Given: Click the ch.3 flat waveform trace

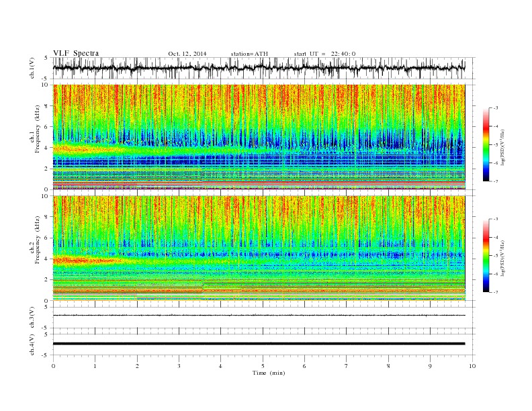Looking at the screenshot, I should click(x=259, y=316).
